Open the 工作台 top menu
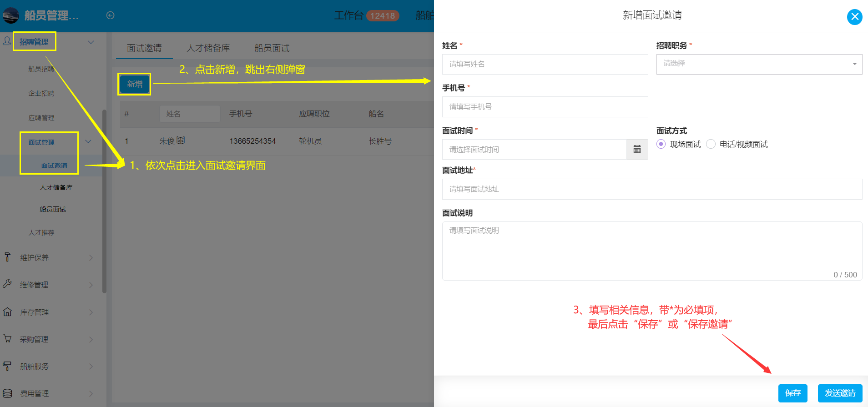This screenshot has height=407, width=868. click(349, 15)
